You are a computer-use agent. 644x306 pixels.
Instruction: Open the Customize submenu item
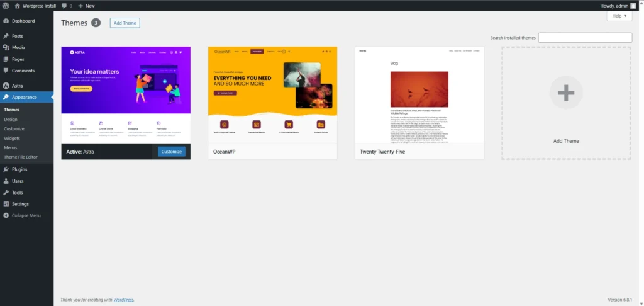pyautogui.click(x=14, y=128)
